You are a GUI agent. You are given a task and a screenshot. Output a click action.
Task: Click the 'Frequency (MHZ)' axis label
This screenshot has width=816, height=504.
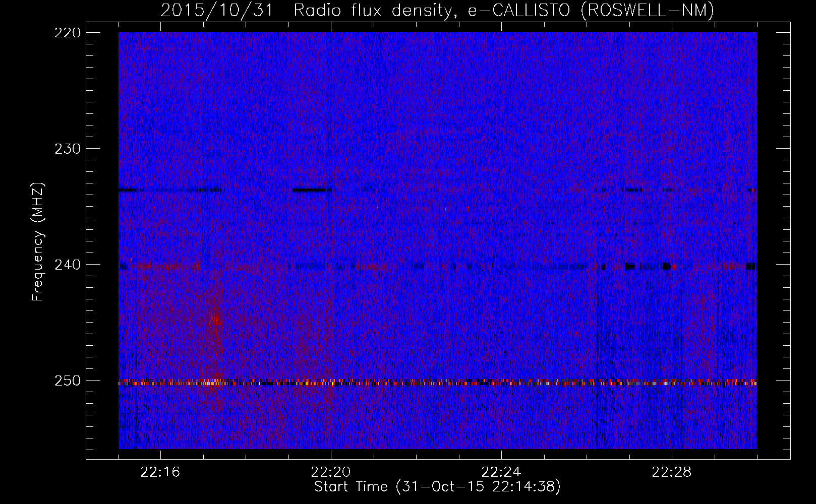pos(38,241)
